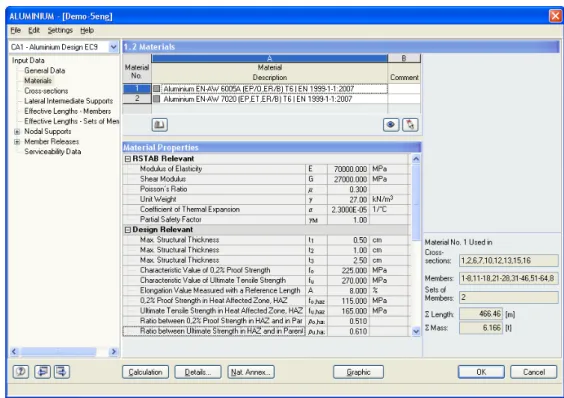Open the File menu
Viewport: 564px width, 398px height.
(15, 30)
